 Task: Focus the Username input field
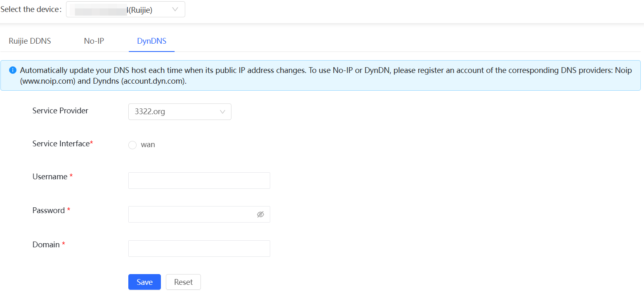click(x=199, y=181)
